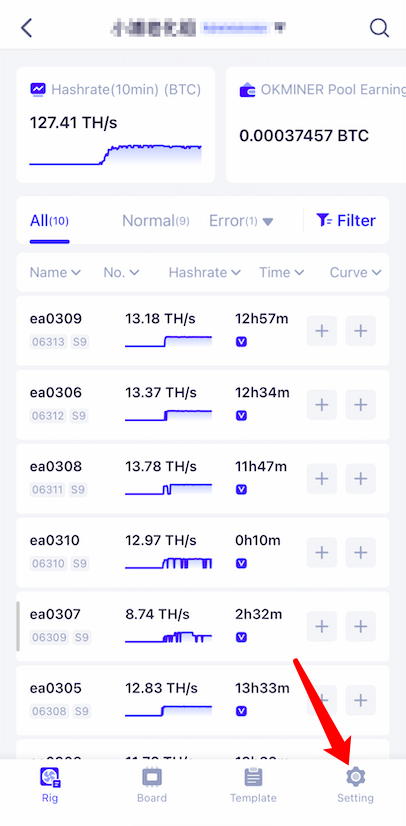Expand the Hashrate sort dropdown

[x=204, y=272]
